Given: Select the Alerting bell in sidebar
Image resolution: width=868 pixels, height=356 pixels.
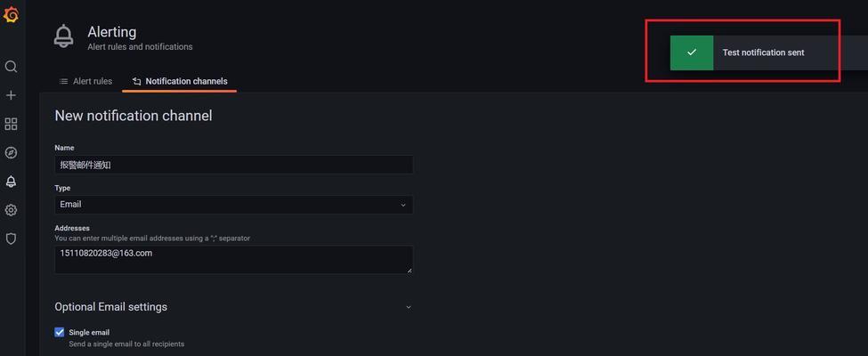Looking at the screenshot, I should tap(11, 182).
